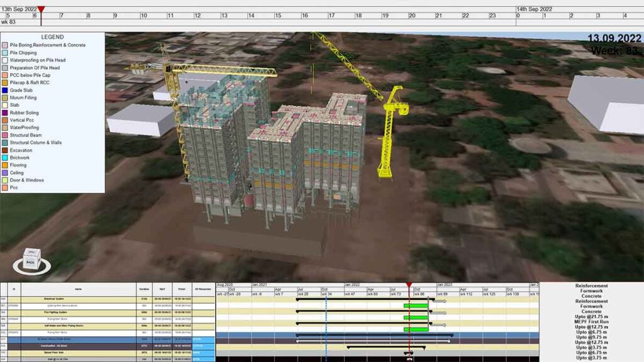Click the 14th Sep 2022 date label
644x362 pixels.
coord(535,9)
